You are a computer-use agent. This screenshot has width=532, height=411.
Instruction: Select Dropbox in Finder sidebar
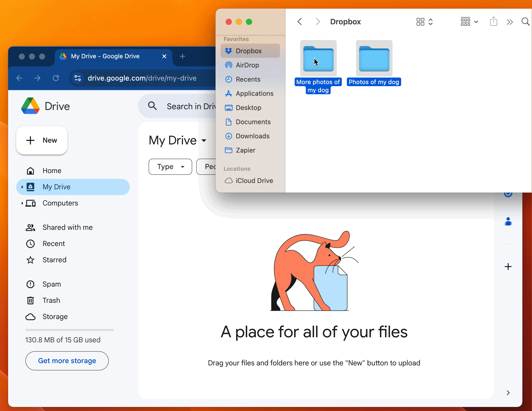(250, 51)
